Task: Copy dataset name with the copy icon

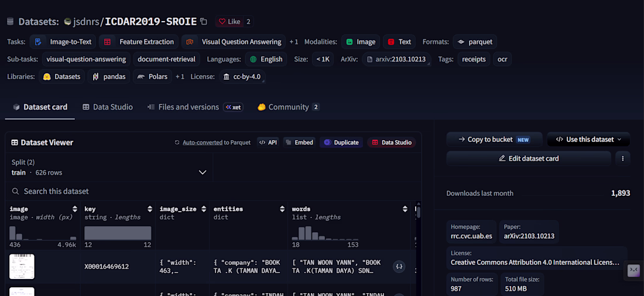Action: 204,22
